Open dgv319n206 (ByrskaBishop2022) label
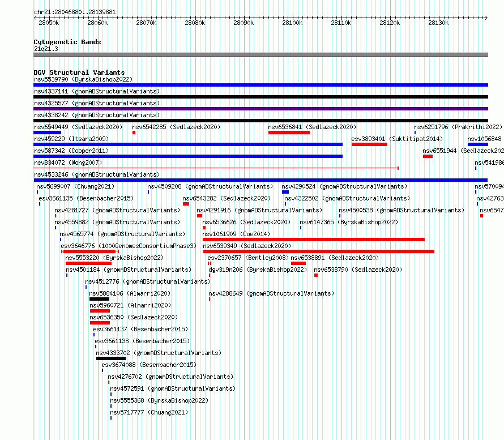Image resolution: width=504 pixels, height=440 pixels. 258,270
